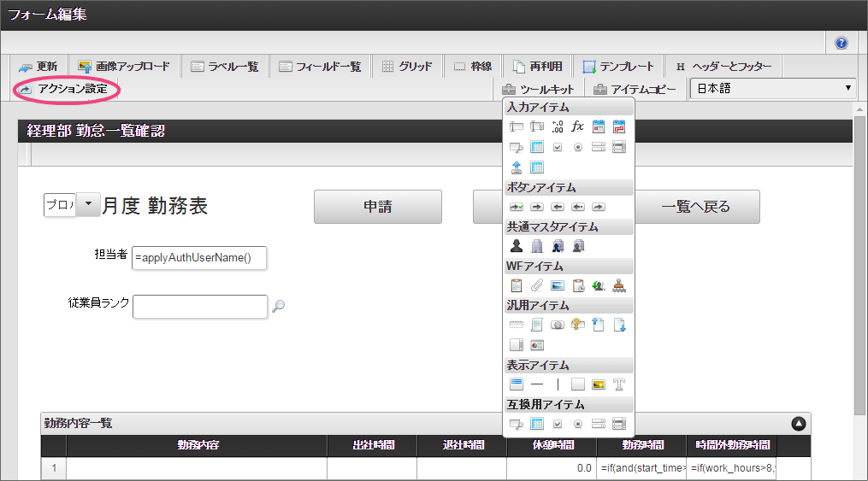This screenshot has height=481, width=868.
Task: Select the file upload item in 入力アイテム
Action: (517, 167)
